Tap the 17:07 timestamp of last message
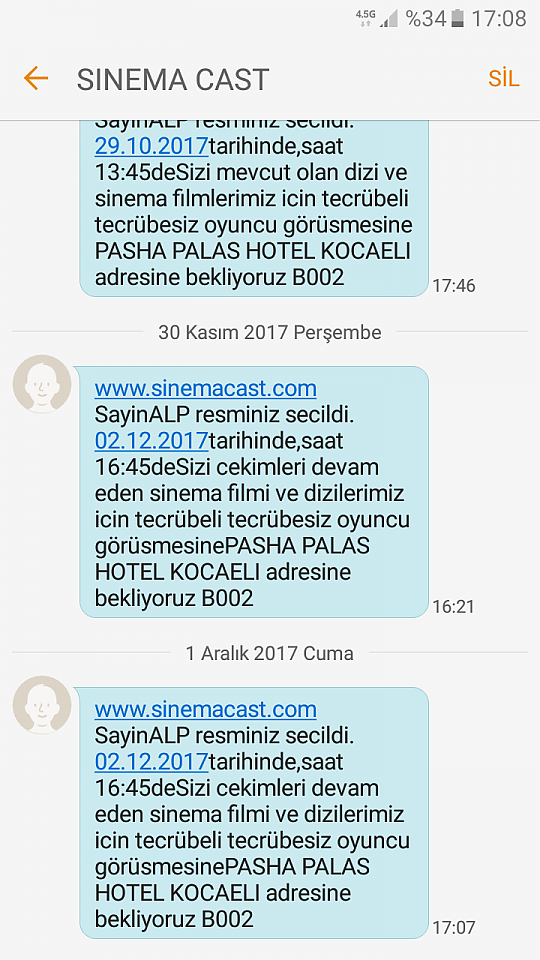 [x=454, y=928]
